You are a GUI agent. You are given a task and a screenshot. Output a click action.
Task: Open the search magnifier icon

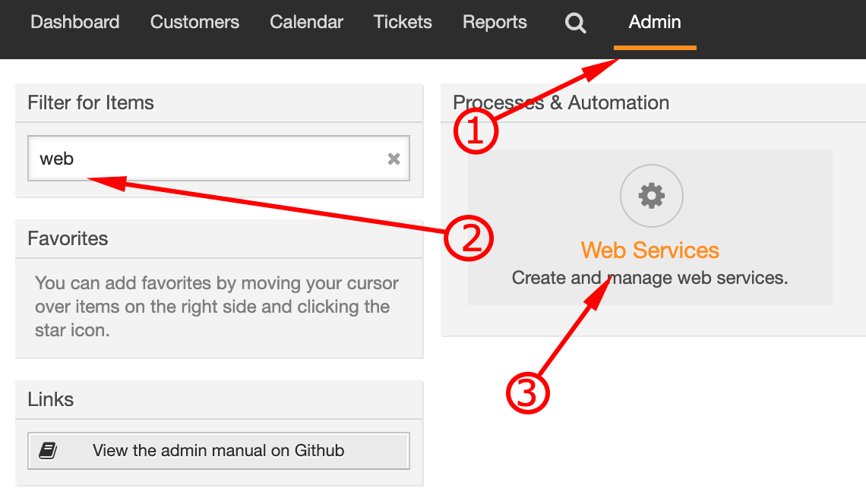[x=575, y=23]
